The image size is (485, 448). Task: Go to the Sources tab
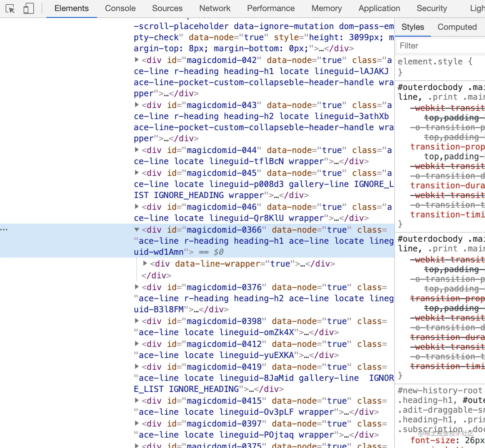167,8
